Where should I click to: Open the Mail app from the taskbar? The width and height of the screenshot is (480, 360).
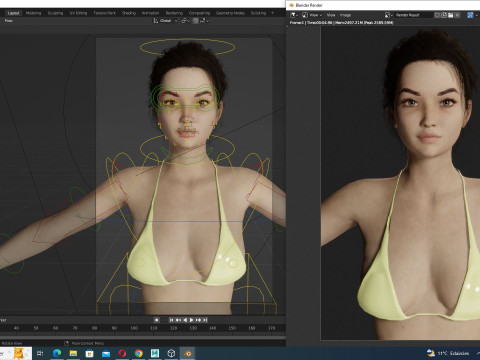pyautogui.click(x=106, y=353)
